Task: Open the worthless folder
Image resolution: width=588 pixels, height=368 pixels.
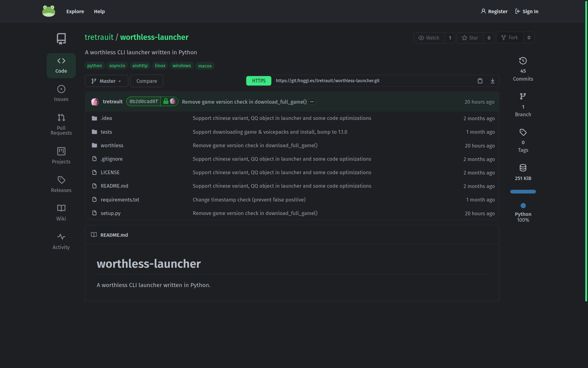Action: (x=112, y=145)
